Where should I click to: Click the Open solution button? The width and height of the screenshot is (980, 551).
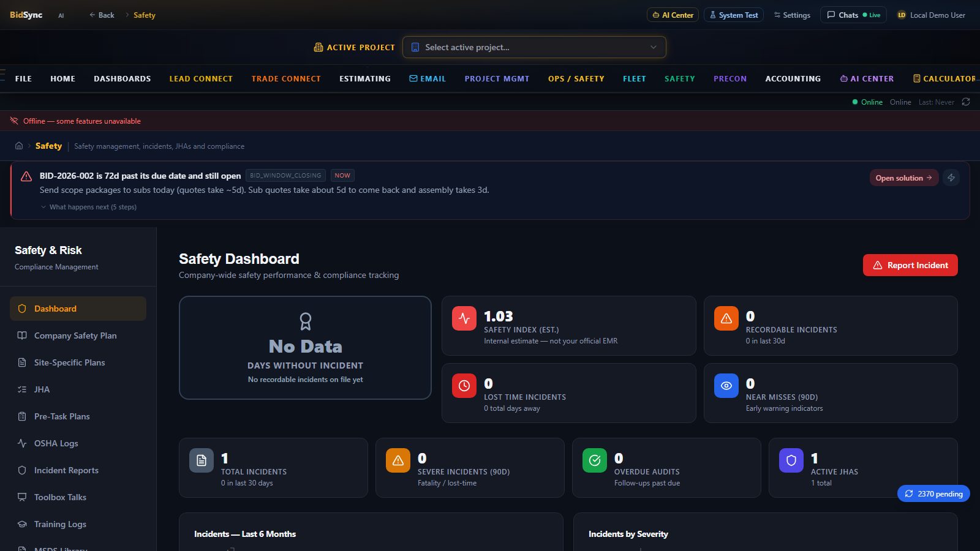click(904, 178)
